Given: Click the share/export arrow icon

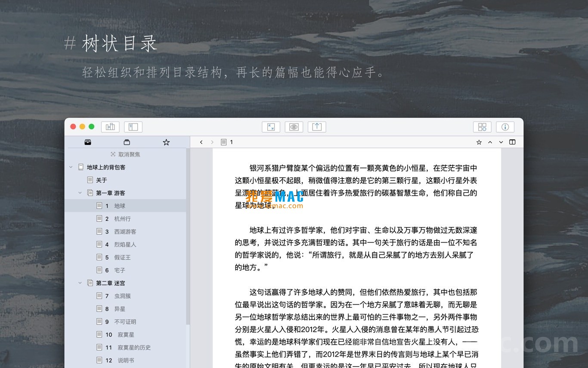Looking at the screenshot, I should (317, 126).
